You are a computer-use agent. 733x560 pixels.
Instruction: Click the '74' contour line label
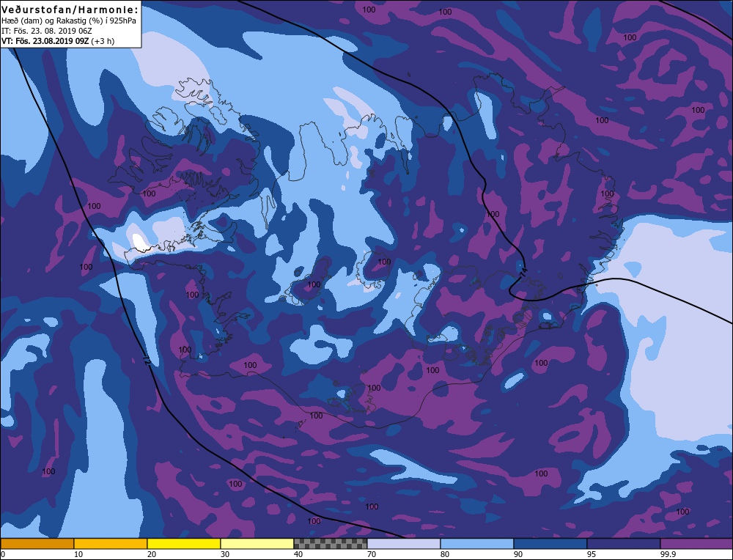[523, 270]
